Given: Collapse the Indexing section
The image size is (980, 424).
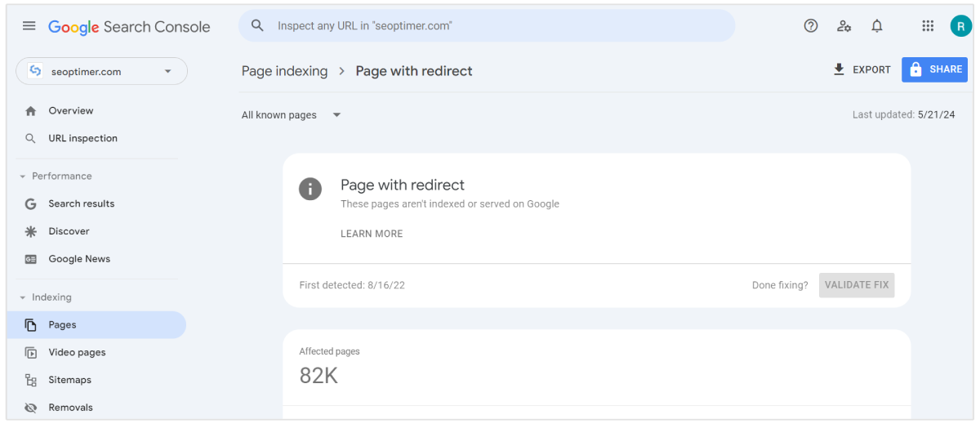Looking at the screenshot, I should click(23, 297).
